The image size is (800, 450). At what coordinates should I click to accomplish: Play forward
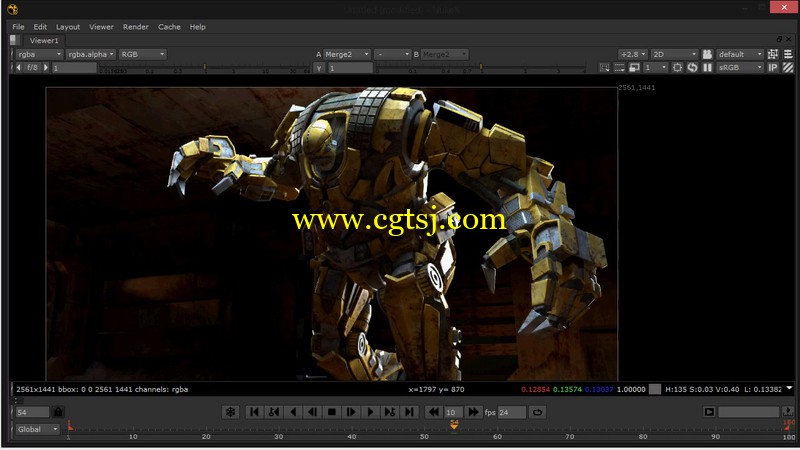(x=370, y=412)
